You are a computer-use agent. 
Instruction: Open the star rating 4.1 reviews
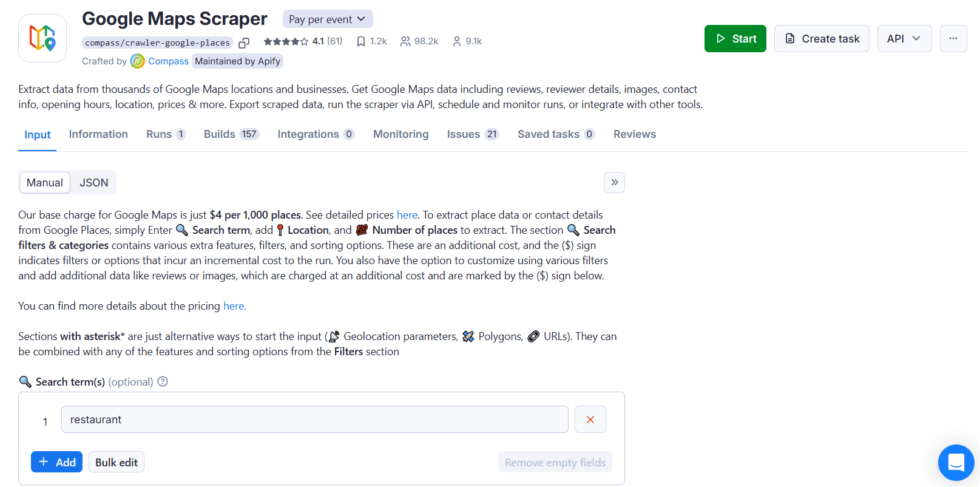(x=303, y=41)
